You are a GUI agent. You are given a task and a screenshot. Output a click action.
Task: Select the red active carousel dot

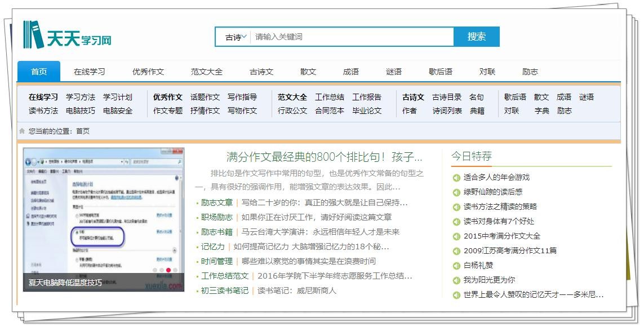[168, 270]
